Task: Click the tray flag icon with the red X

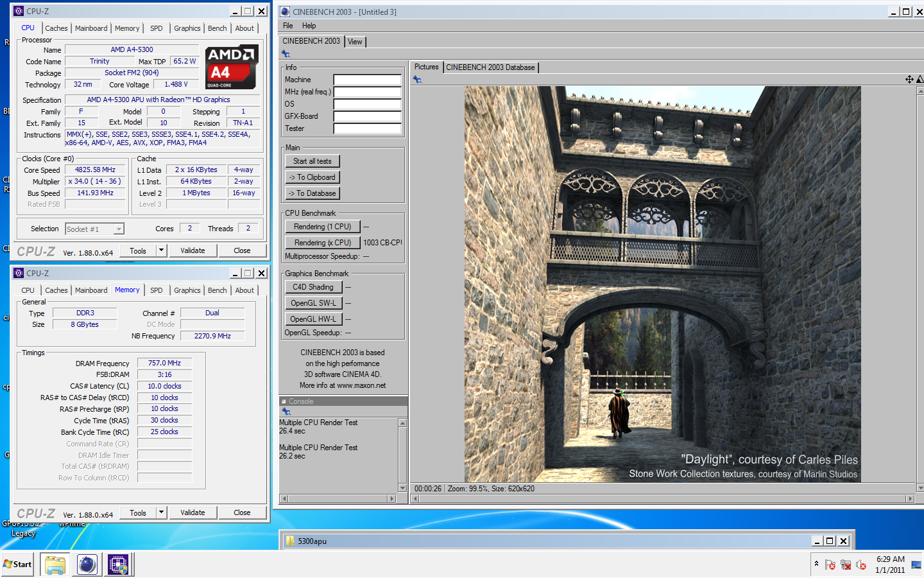Action: 830,565
